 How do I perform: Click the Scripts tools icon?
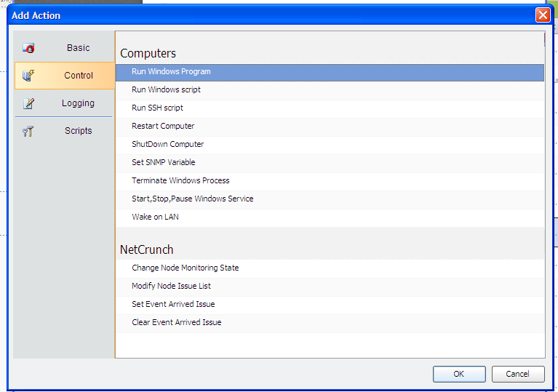coord(29,131)
